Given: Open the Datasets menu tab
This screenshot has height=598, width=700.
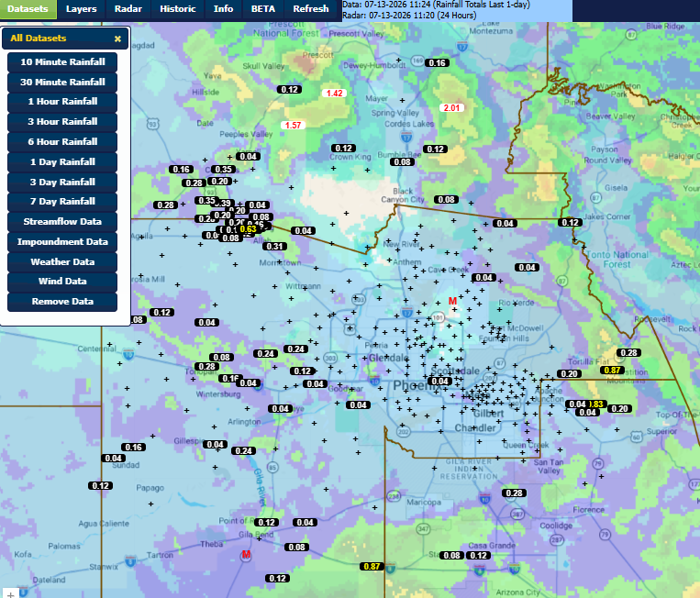Looking at the screenshot, I should pos(28,9).
